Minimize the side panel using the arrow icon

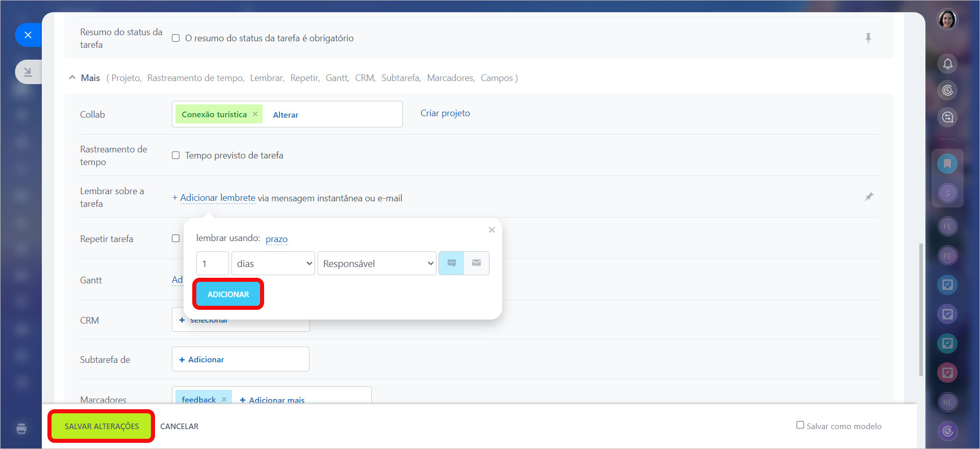pyautogui.click(x=28, y=72)
